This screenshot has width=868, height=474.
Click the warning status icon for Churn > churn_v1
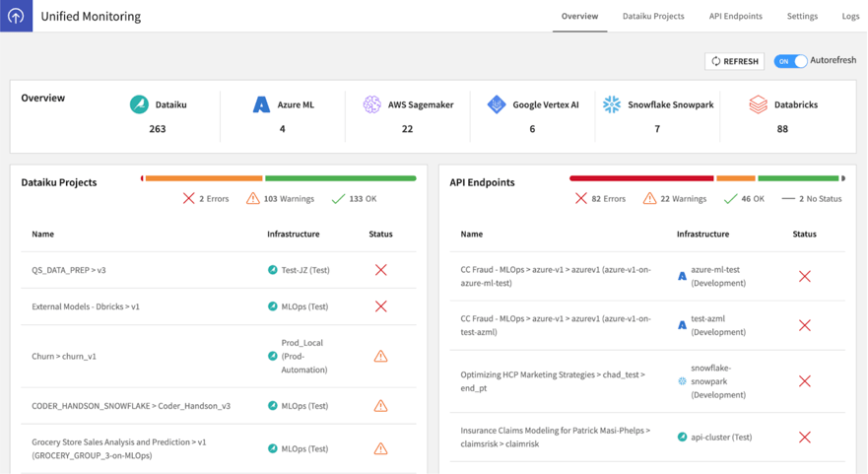coord(381,356)
